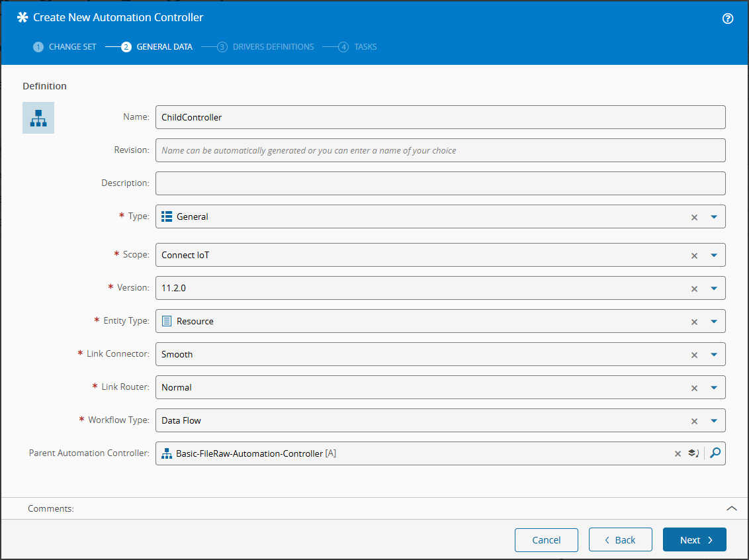Click the Cancel button
This screenshot has width=749, height=560.
click(x=546, y=539)
